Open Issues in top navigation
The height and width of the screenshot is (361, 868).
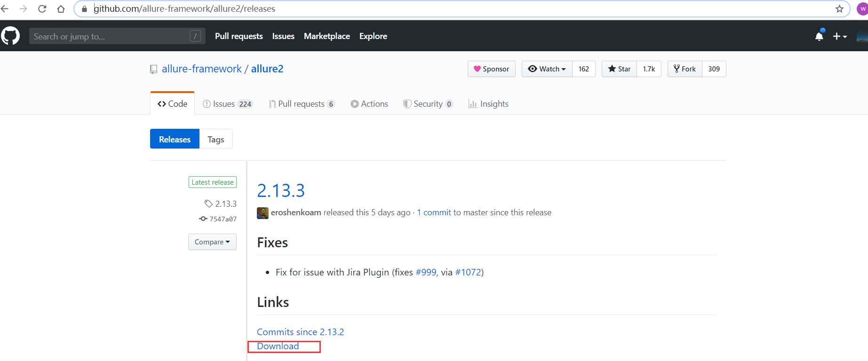coord(283,36)
